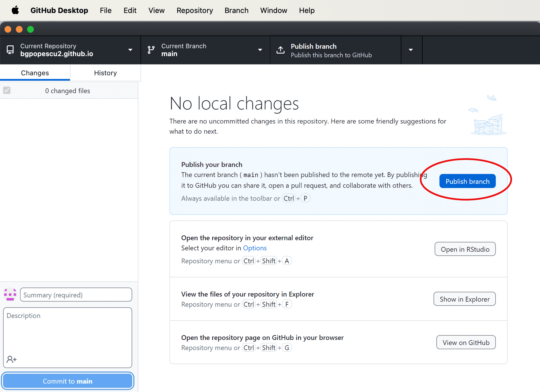Open the Repository menu in menu bar

195,10
